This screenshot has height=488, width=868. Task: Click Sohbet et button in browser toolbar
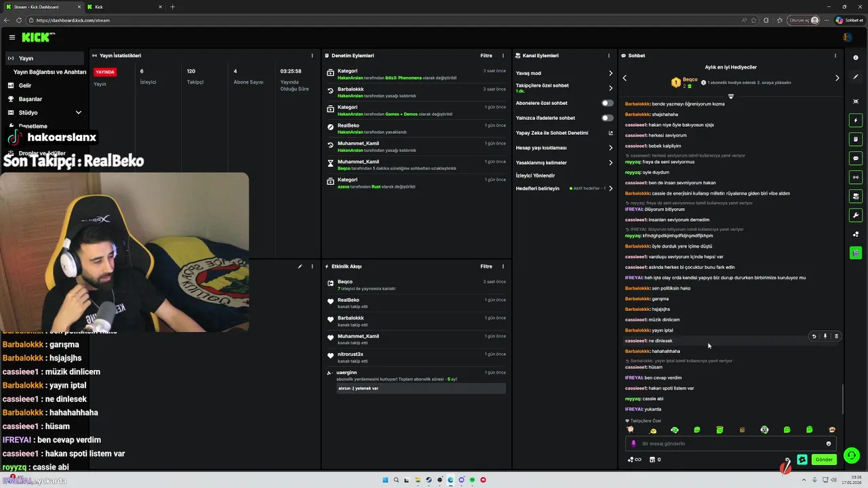pyautogui.click(x=848, y=20)
